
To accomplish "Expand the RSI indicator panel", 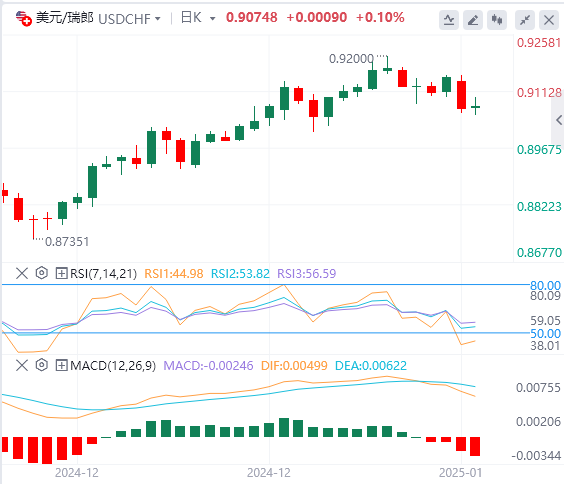I will 61,273.
